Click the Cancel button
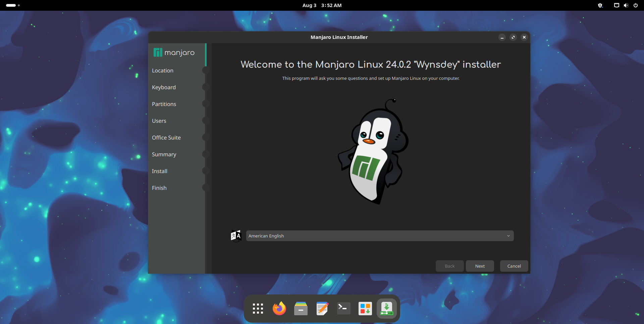Screen dimensions: 644x324 click(x=514, y=266)
